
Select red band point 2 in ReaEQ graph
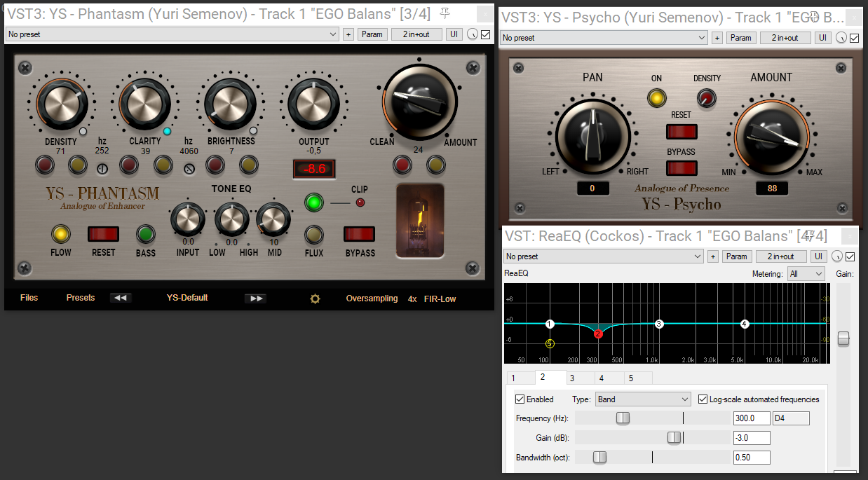point(598,334)
